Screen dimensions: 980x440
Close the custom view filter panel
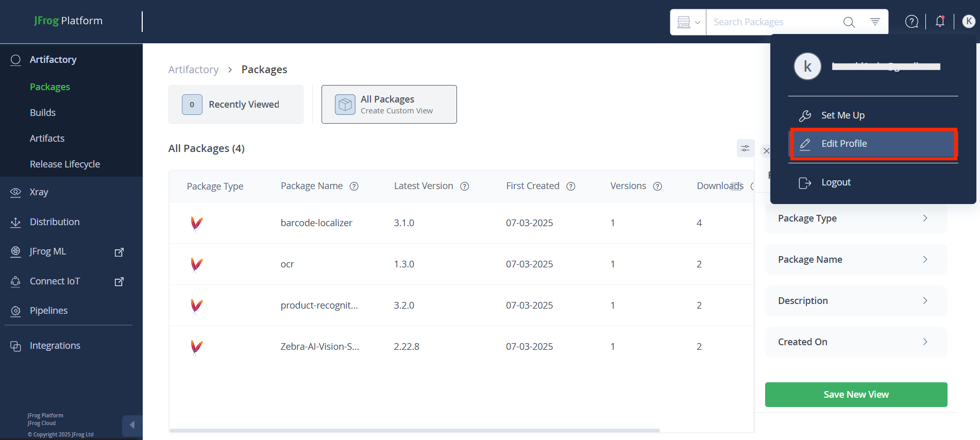point(766,151)
